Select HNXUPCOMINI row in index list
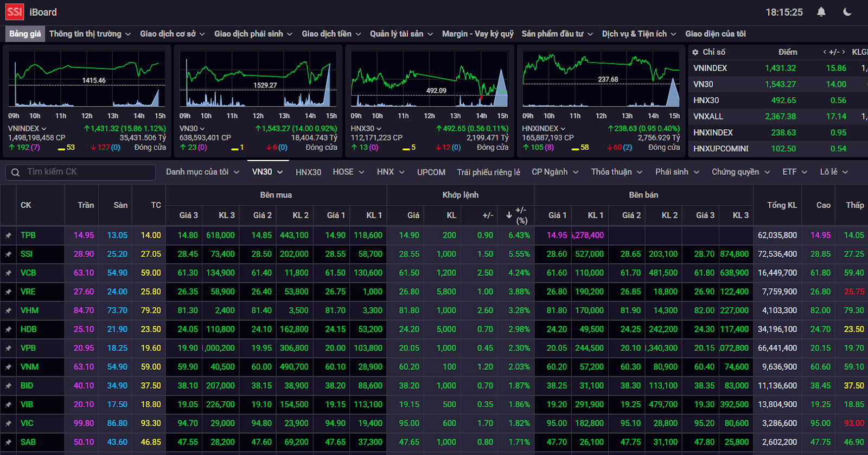The width and height of the screenshot is (868, 455). pyautogui.click(x=778, y=149)
